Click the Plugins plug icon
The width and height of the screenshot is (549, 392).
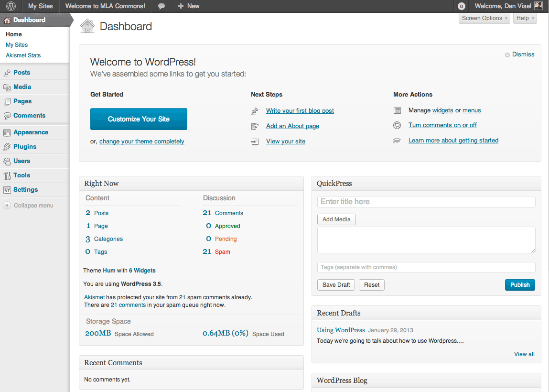pyautogui.click(x=8, y=146)
